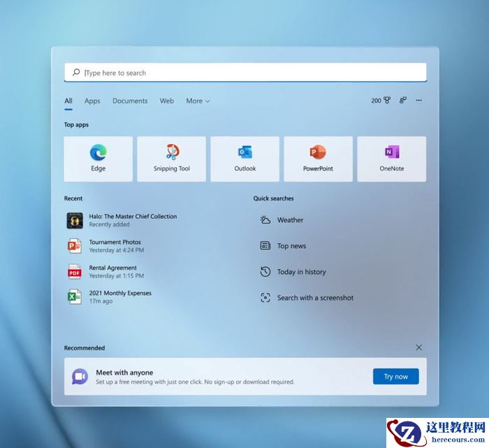489x448 pixels.
Task: Open the three-dot options menu
Action: click(x=419, y=100)
